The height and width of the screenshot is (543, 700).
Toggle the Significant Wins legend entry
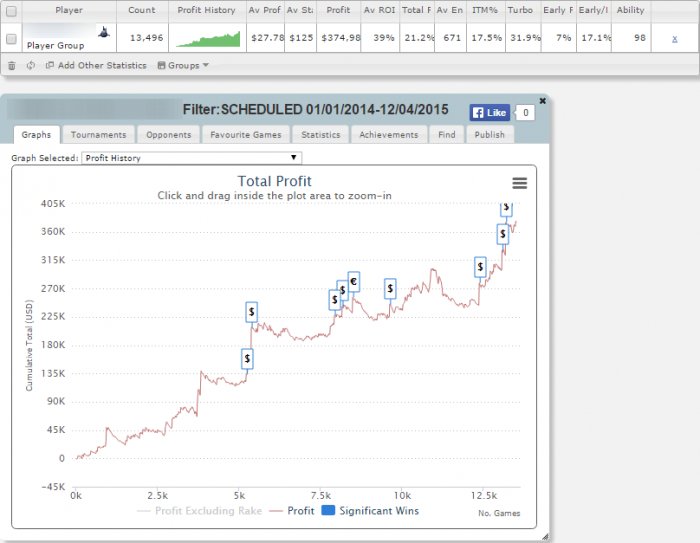370,510
